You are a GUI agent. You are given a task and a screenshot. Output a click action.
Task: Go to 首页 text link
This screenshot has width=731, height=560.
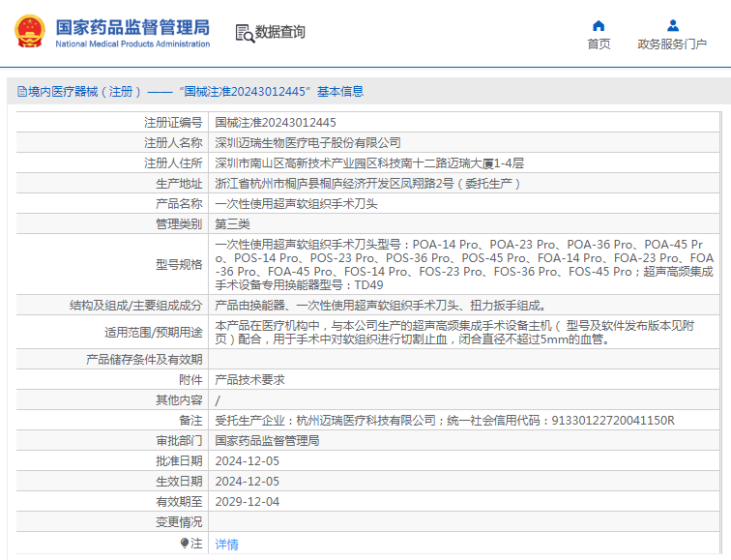(599, 44)
